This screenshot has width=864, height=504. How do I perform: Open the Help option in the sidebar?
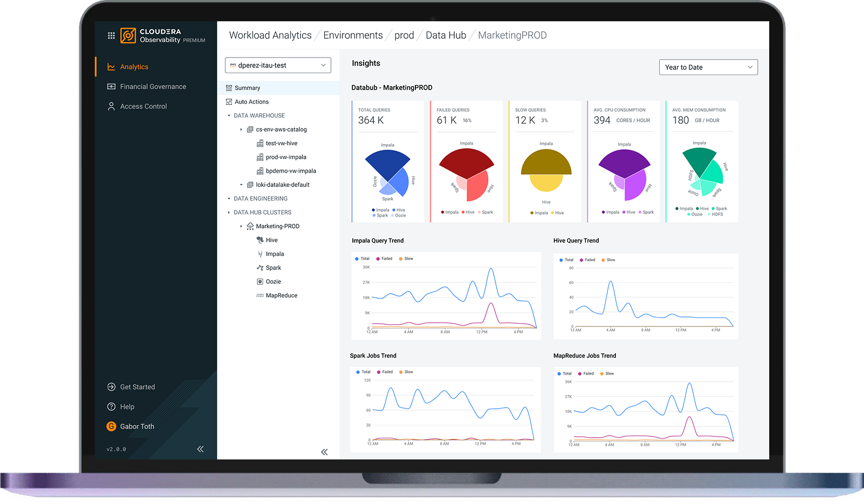126,407
